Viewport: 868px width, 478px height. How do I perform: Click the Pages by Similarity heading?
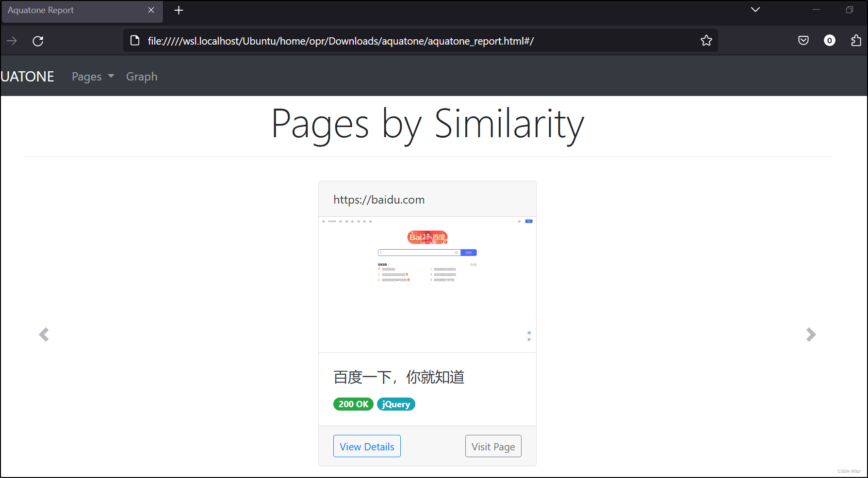pyautogui.click(x=427, y=124)
